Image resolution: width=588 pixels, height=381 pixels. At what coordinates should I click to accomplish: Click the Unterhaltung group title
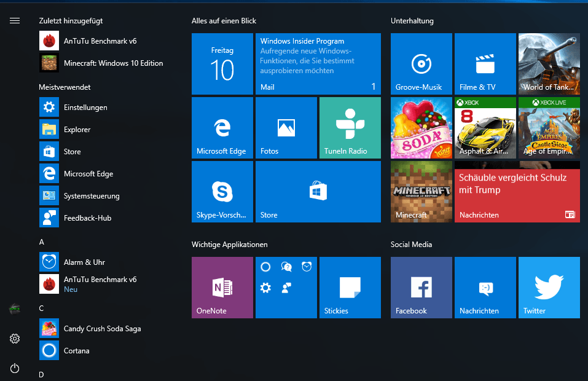(412, 21)
